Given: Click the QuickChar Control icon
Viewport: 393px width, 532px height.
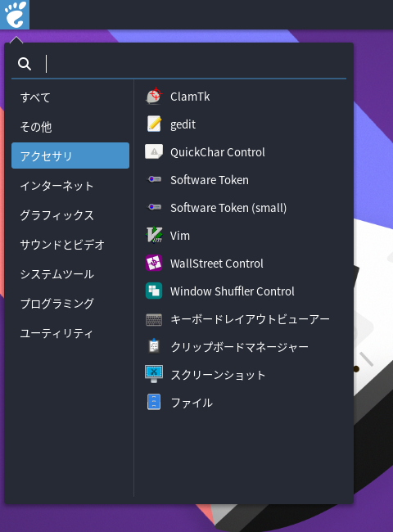Looking at the screenshot, I should [x=154, y=152].
